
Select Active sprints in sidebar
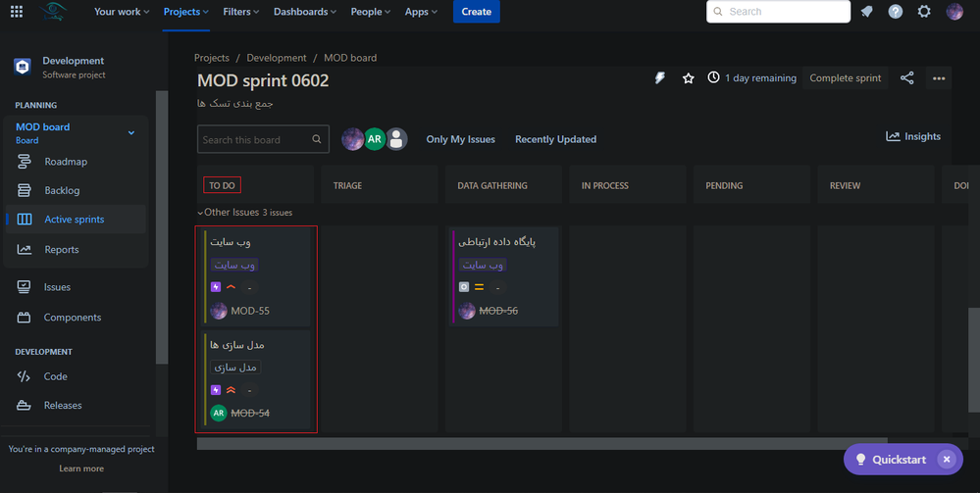click(76, 220)
